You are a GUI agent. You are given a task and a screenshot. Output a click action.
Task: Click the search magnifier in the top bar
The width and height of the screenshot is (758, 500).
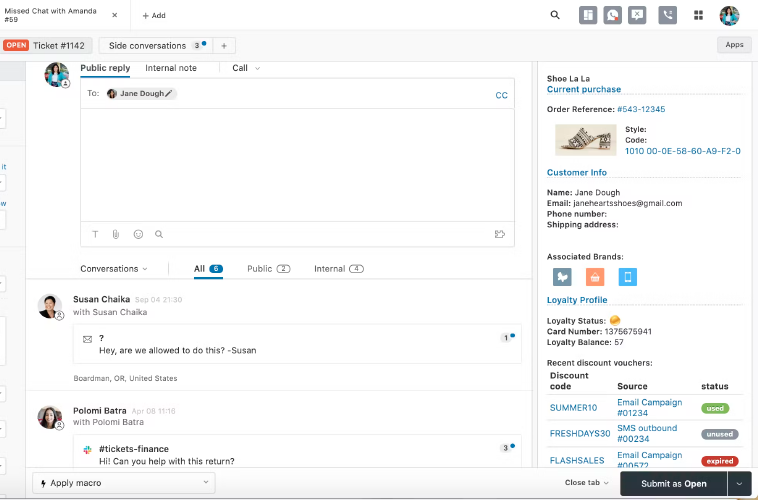(555, 15)
